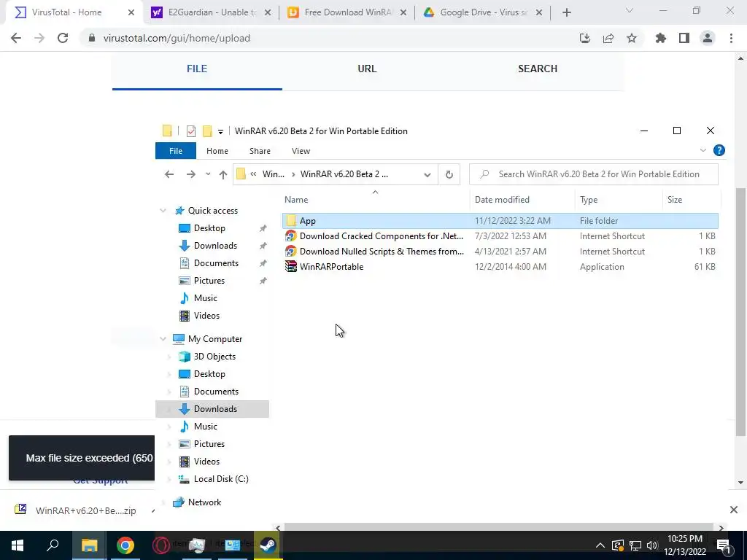Open the Share ribbon tab
The width and height of the screenshot is (747, 560).
260,151
